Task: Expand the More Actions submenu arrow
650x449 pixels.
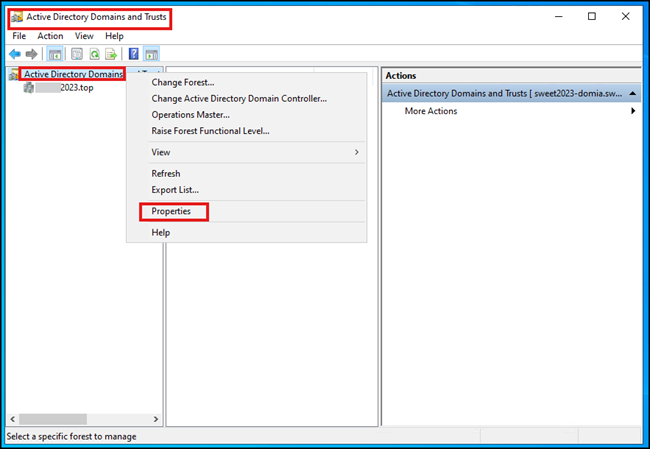Action: [633, 111]
